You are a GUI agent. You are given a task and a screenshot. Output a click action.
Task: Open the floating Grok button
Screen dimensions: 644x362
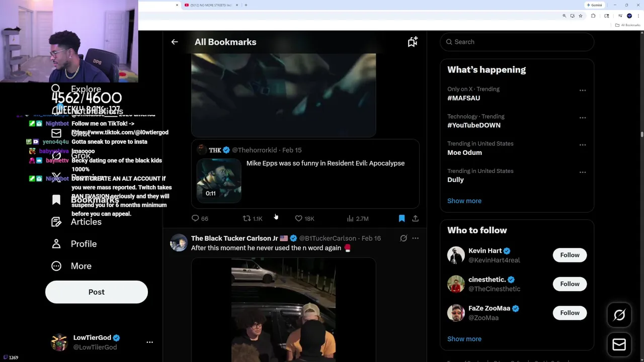point(619,315)
